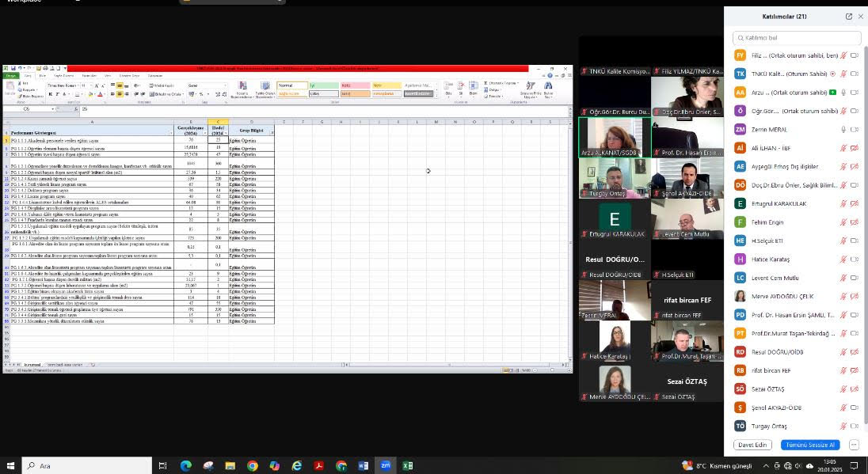Open the Name Box dropdown arrow
Viewport: 868px width, 474px height.
[x=53, y=109]
